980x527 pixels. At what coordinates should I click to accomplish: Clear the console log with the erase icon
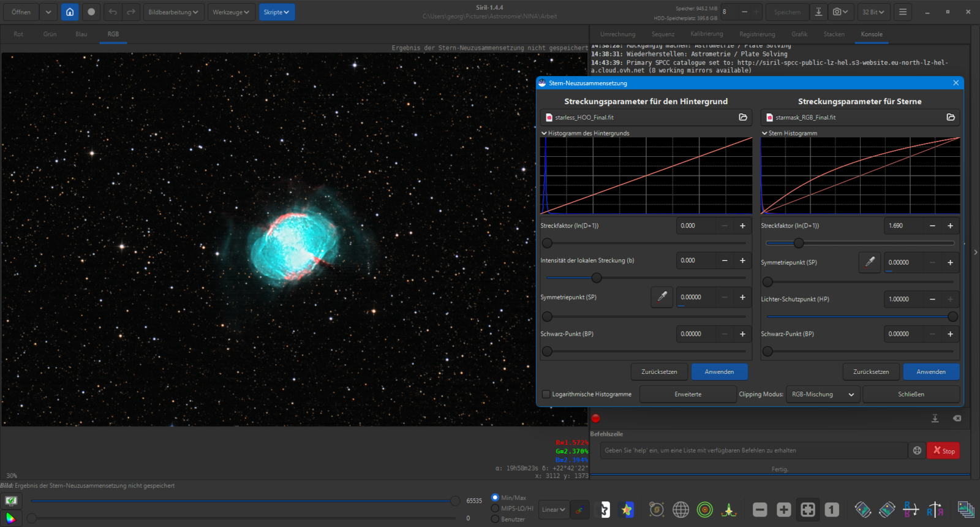[957, 419]
